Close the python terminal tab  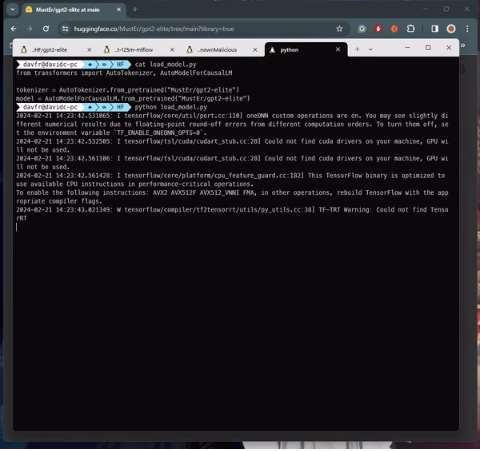(x=338, y=49)
